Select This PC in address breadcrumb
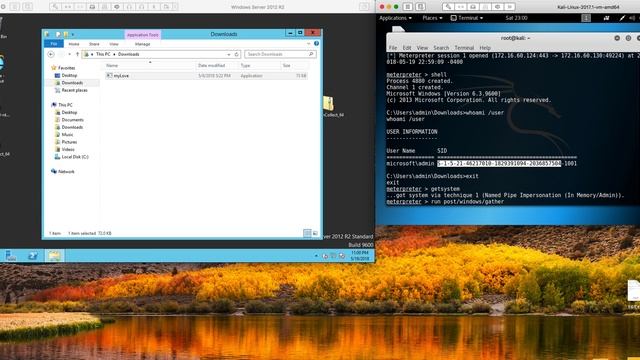The image size is (640, 360). pyautogui.click(x=103, y=54)
